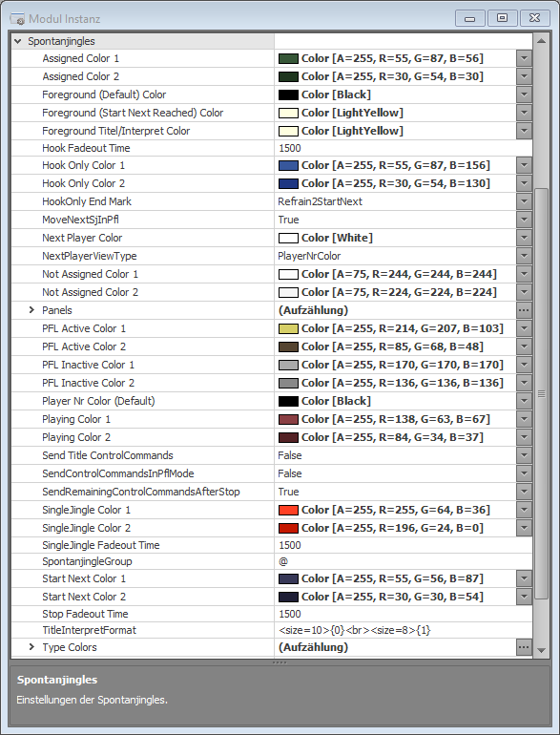The height and width of the screenshot is (735, 560).
Task: Click scrollbar up arrow
Action: click(541, 41)
